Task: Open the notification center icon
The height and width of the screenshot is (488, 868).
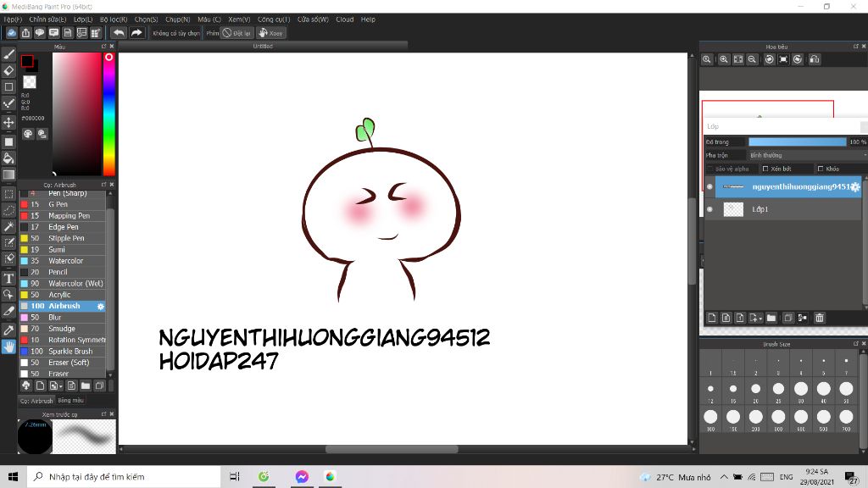Action: pos(851,477)
